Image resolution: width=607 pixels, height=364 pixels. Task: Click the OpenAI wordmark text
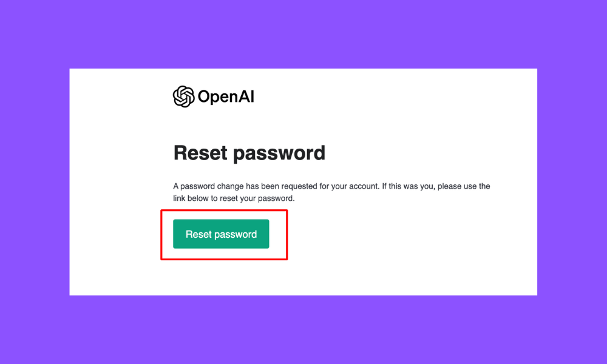(226, 96)
